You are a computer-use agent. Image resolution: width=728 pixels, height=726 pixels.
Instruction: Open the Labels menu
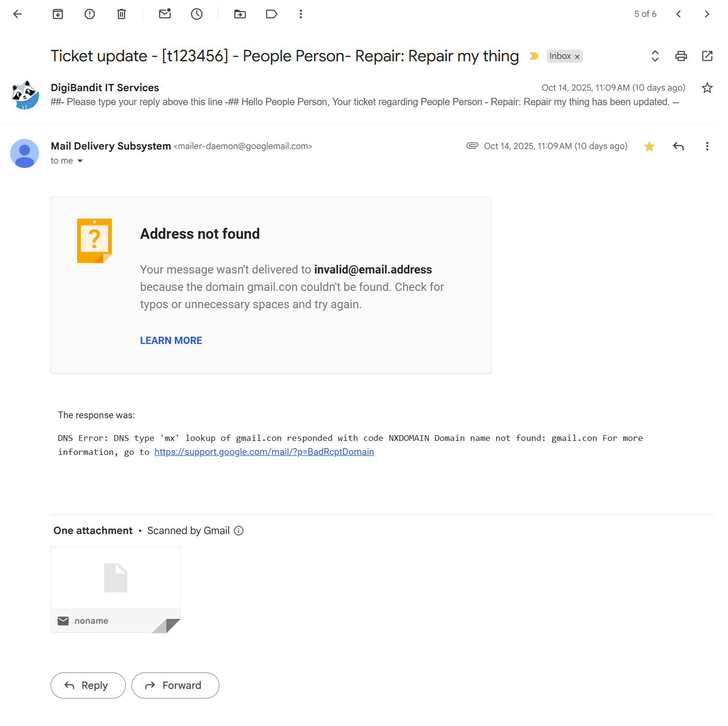[x=272, y=14]
